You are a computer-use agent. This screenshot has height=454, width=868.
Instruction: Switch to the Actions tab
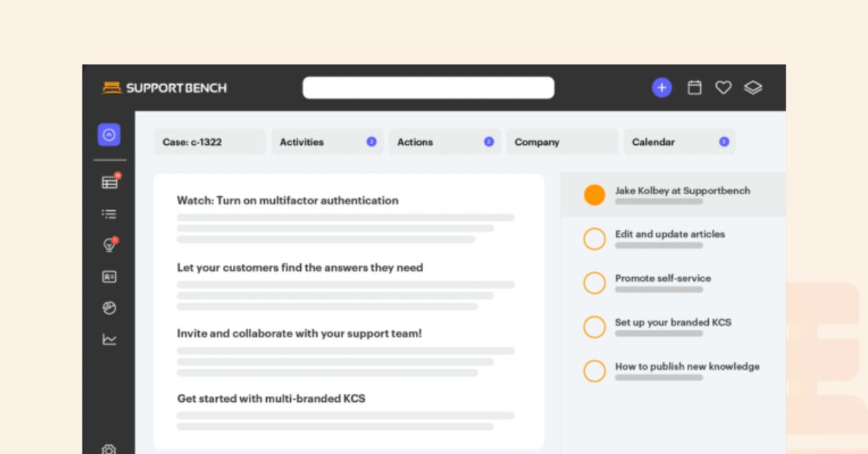tap(445, 142)
